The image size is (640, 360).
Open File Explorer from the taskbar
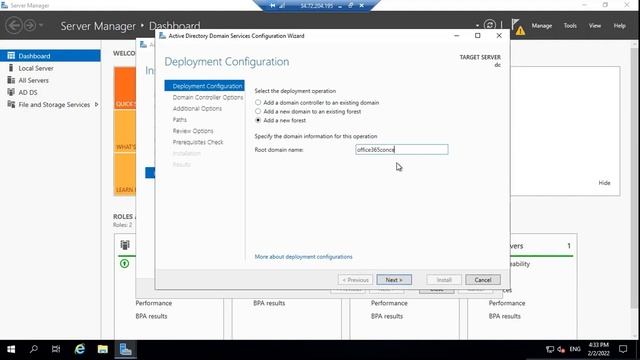[x=102, y=349]
